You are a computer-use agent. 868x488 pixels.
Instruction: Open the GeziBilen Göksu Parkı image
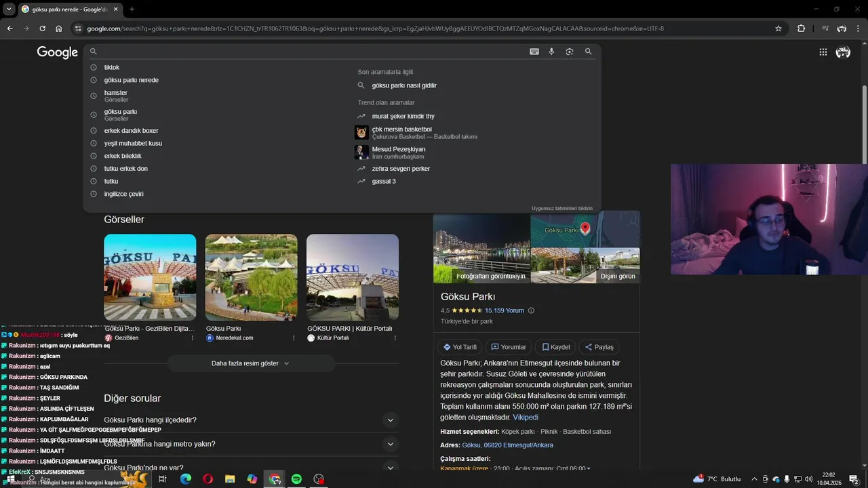(150, 277)
